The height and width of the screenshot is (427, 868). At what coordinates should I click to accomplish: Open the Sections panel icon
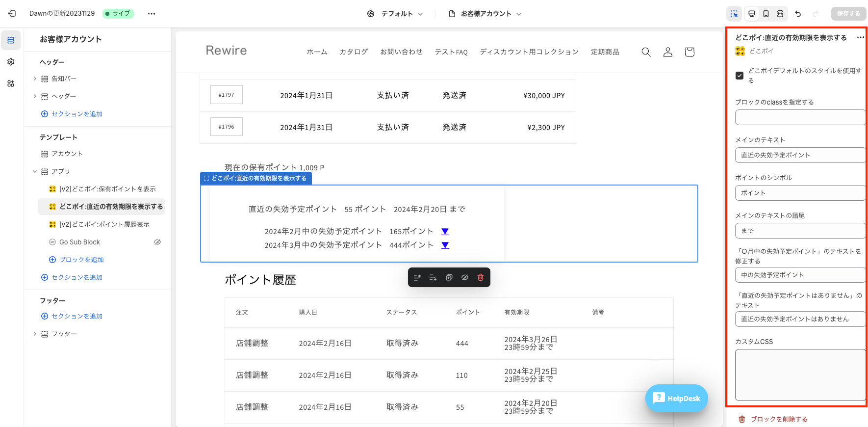pyautogui.click(x=11, y=40)
